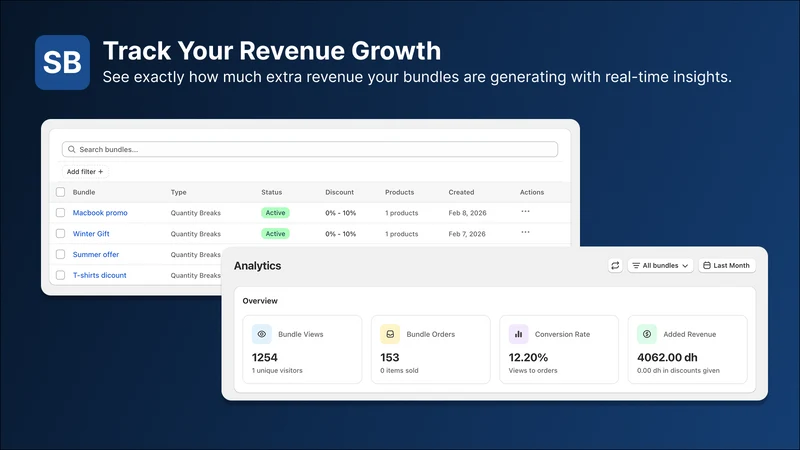The image size is (800, 450).
Task: Click the Overview section heading
Action: tap(260, 301)
